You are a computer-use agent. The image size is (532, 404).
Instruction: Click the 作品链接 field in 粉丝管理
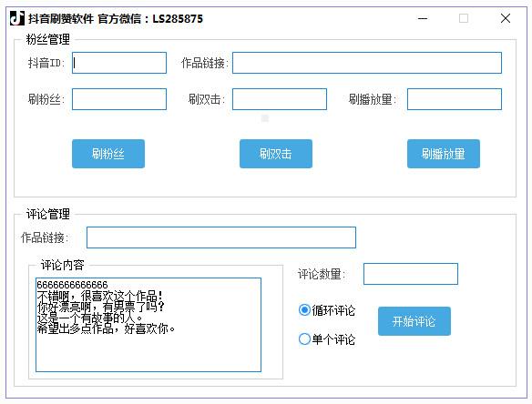367,63
